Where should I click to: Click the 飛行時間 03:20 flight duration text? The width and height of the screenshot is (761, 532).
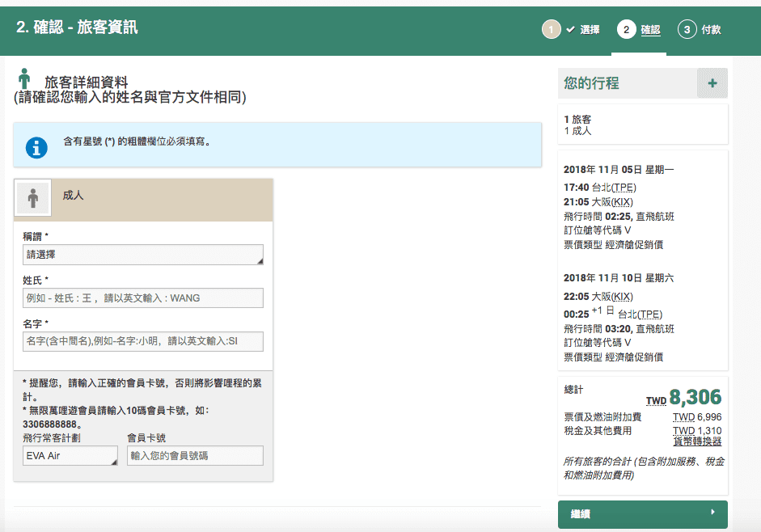point(598,329)
